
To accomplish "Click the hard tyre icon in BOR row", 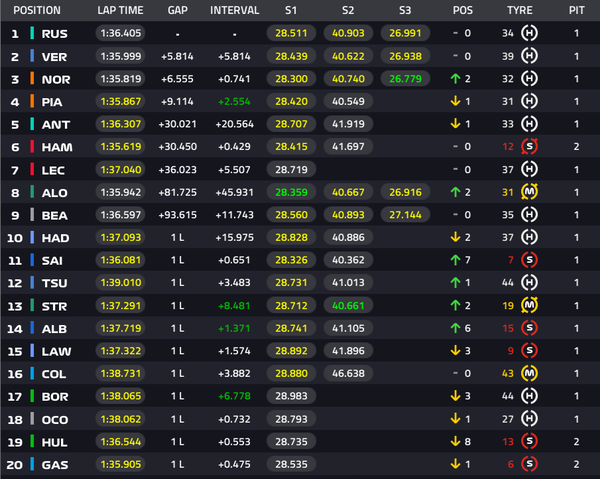I will coord(529,396).
